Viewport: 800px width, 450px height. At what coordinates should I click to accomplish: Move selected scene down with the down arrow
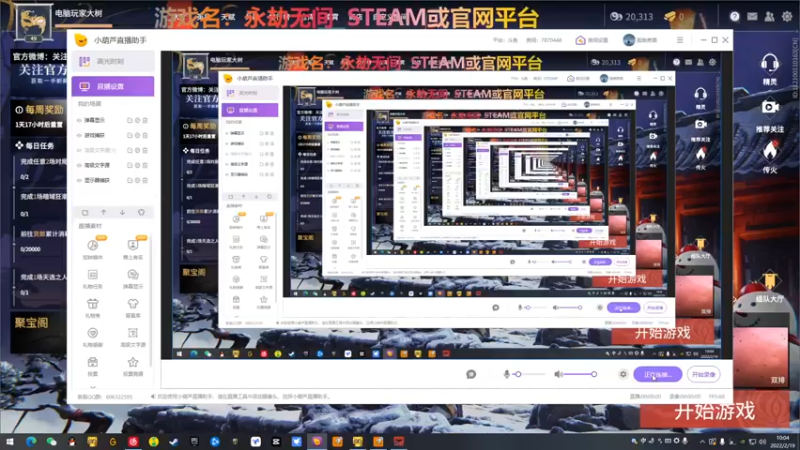click(x=122, y=212)
